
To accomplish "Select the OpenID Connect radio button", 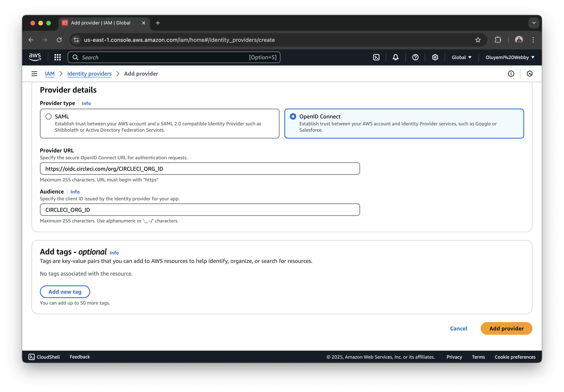I will [293, 117].
